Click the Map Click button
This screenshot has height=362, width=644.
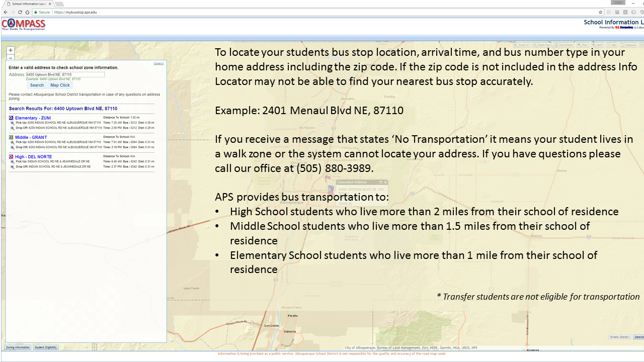[x=60, y=85]
